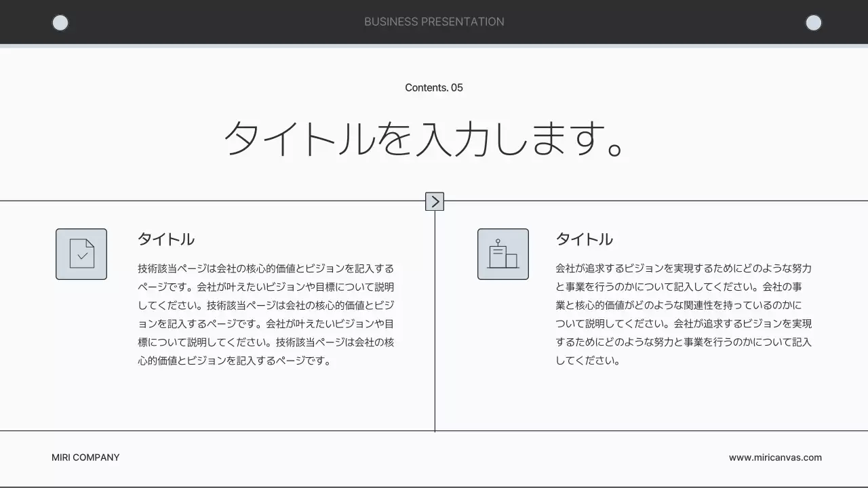Click the circle icon in top-right header
Image resolution: width=868 pixels, height=488 pixels.
pyautogui.click(x=813, y=22)
